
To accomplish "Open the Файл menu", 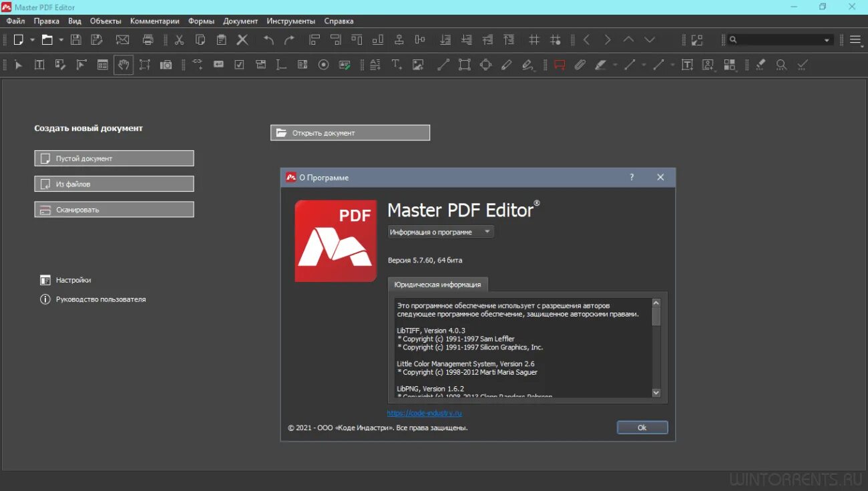I will [15, 21].
